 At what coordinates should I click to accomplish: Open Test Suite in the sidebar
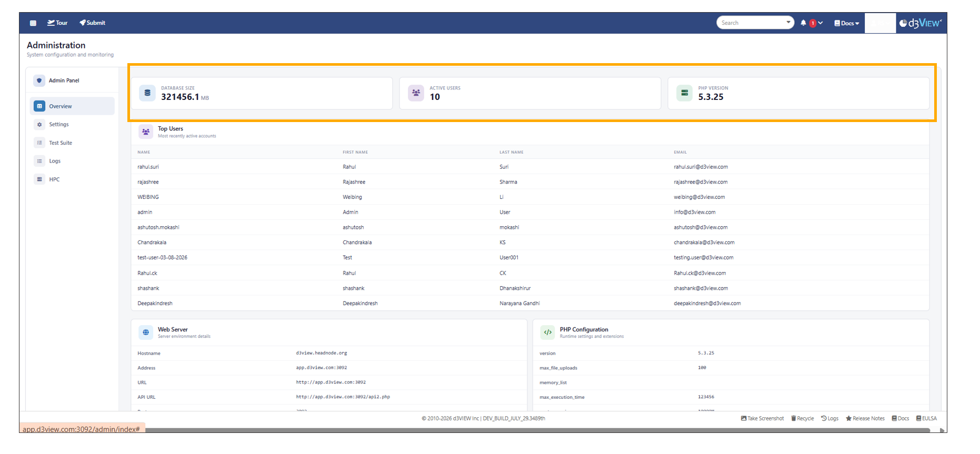click(x=61, y=143)
